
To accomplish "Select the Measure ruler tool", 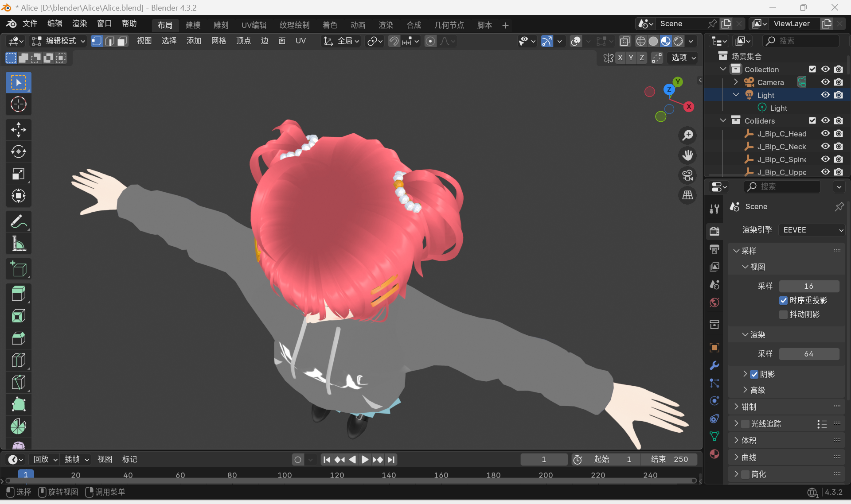I will point(18,244).
